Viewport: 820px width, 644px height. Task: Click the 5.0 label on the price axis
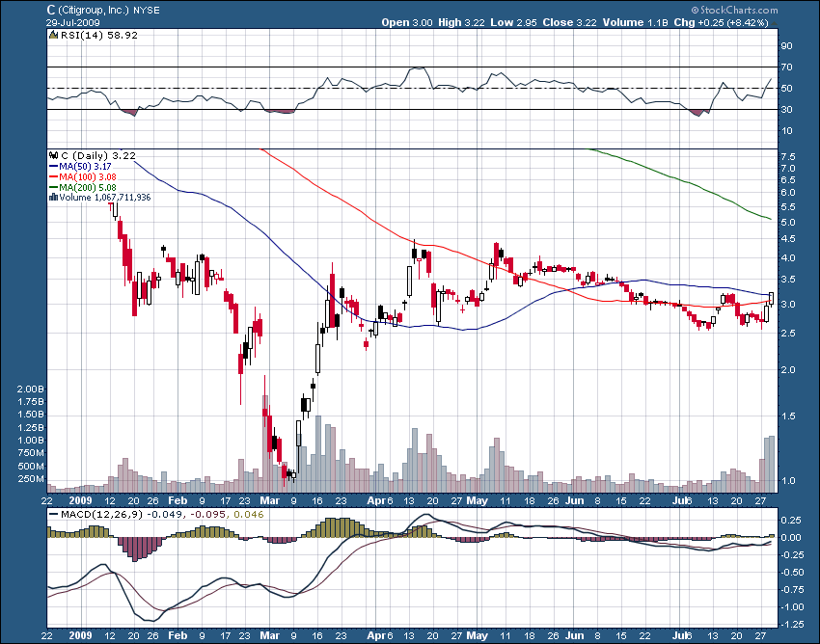point(788,223)
